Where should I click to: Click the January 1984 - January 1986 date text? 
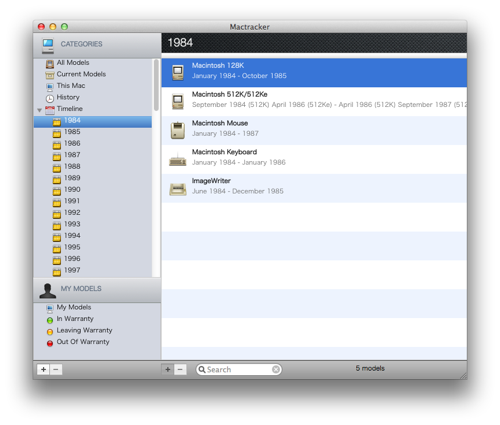(239, 162)
